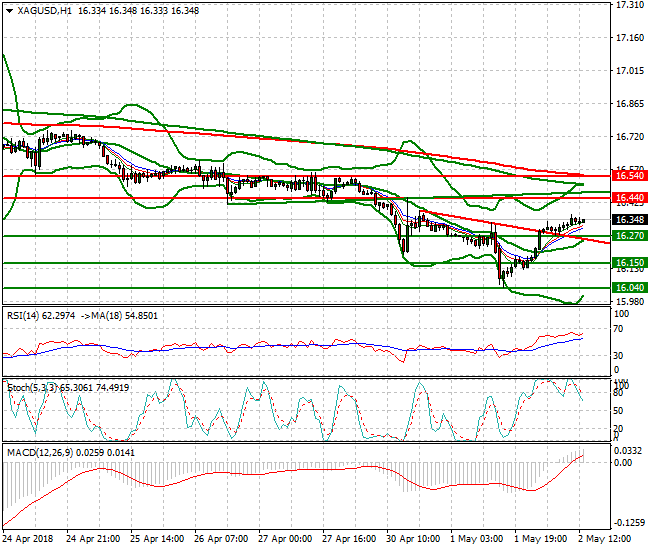Click the small arrow before XAGUSD,H1
This screenshot has width=650, height=550.
(7, 10)
